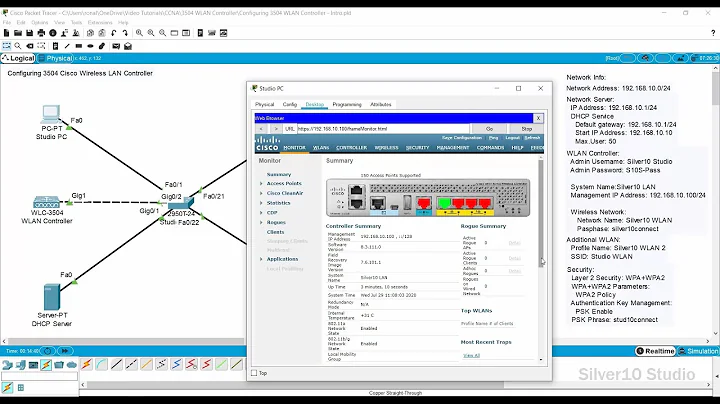Click the Fast Forward Time button
Screen dimensions: 720x404
pyautogui.click(x=65, y=351)
